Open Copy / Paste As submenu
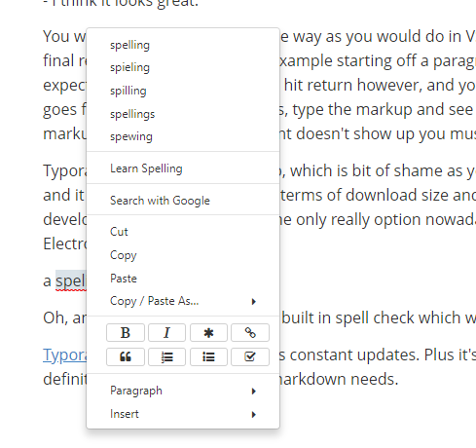 183,301
